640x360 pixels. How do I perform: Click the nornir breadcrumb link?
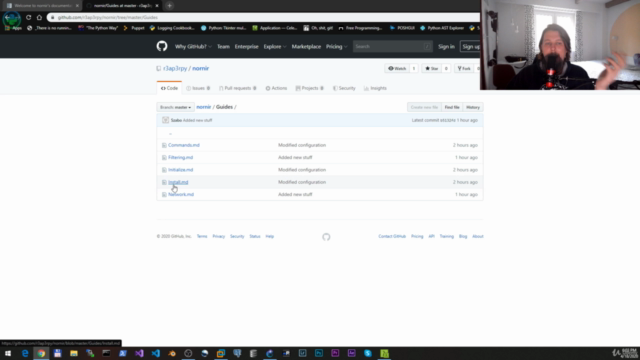[204, 107]
